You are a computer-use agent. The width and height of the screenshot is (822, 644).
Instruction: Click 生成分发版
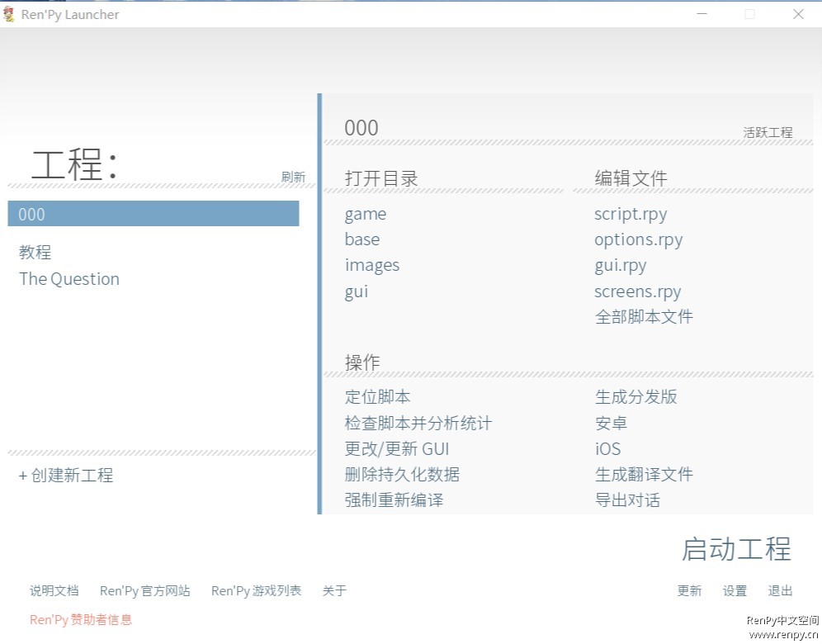[x=636, y=397]
